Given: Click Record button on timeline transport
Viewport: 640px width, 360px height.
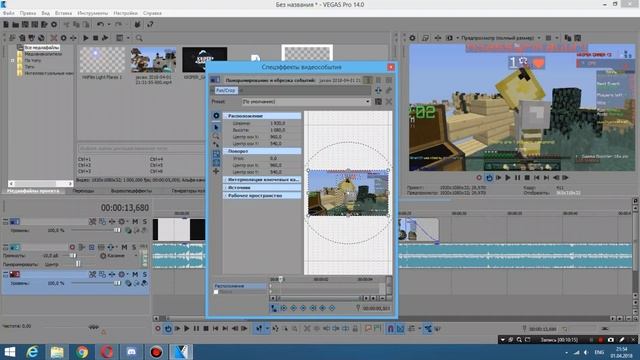Looking at the screenshot, I should click(158, 329).
